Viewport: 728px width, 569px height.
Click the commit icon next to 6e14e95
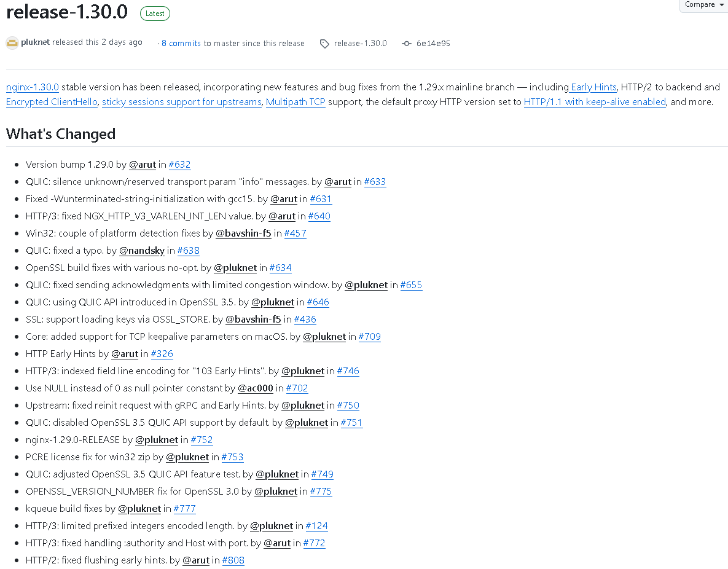(x=405, y=44)
